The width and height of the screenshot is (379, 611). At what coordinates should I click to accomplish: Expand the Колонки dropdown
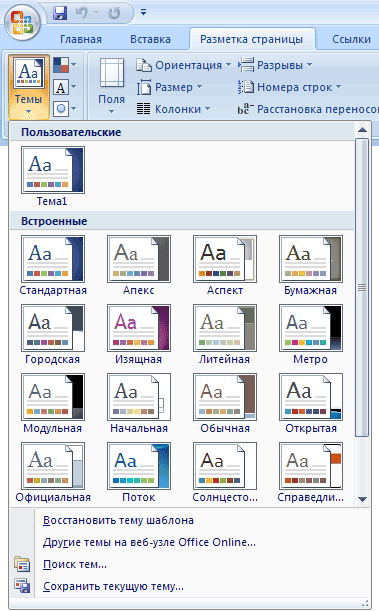pos(174,109)
